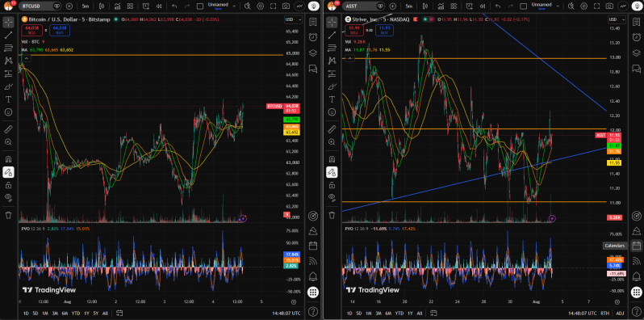The height and width of the screenshot is (320, 644).
Task: Open the 5m interval dropdown in ASST window
Action: [408, 6]
